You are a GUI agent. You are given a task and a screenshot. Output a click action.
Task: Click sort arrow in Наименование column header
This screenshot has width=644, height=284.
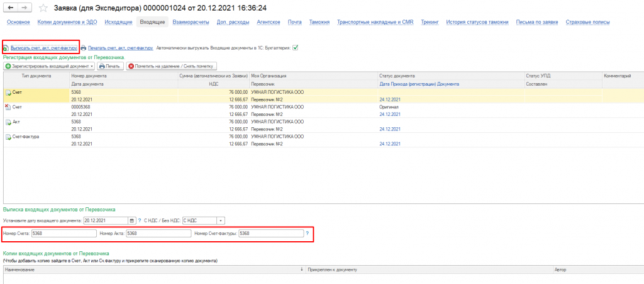point(301,270)
